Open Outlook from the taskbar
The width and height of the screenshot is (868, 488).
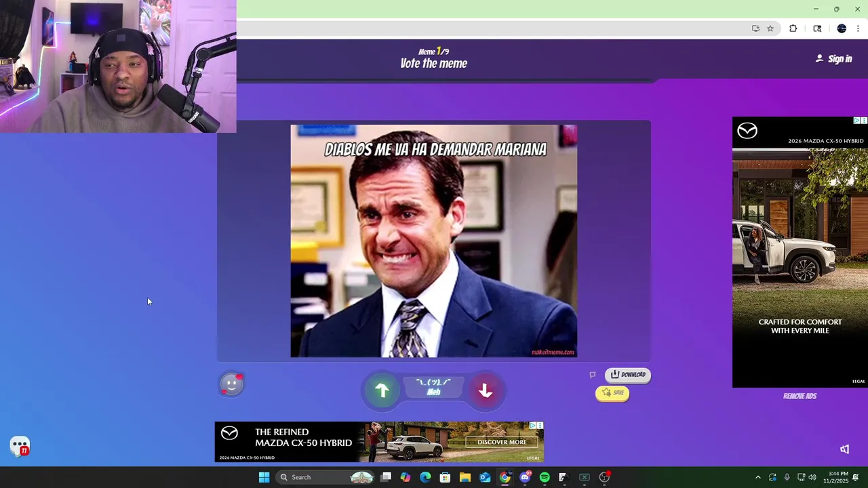coord(485,477)
